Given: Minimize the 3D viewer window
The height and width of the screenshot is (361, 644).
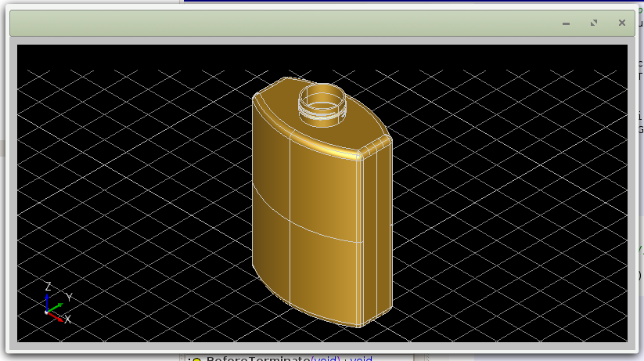Looking at the screenshot, I should [x=566, y=23].
